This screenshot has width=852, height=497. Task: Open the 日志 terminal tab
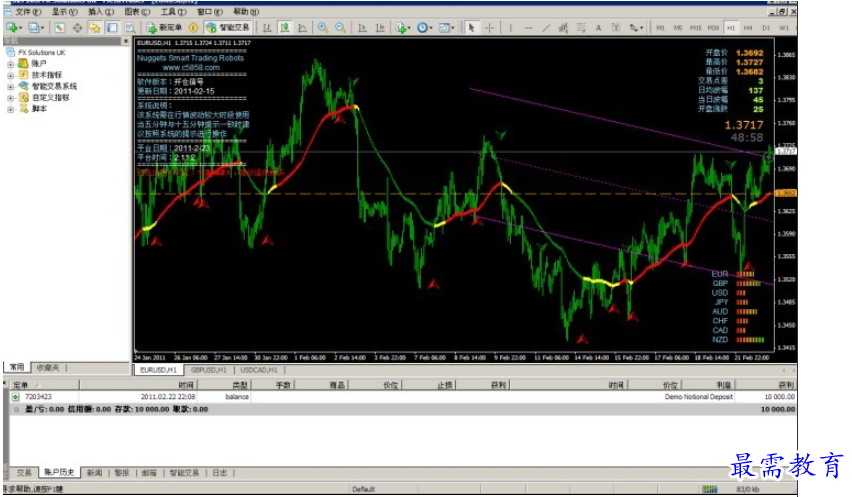220,473
